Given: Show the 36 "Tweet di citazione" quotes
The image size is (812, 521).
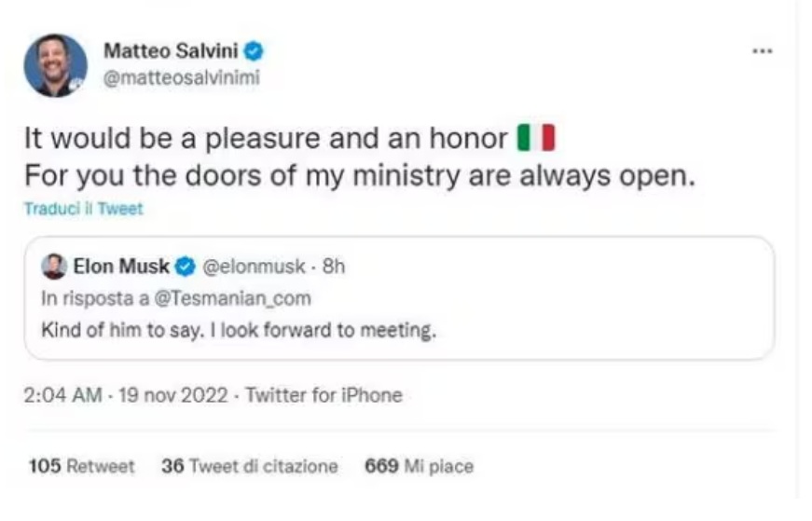Looking at the screenshot, I should click(249, 466).
